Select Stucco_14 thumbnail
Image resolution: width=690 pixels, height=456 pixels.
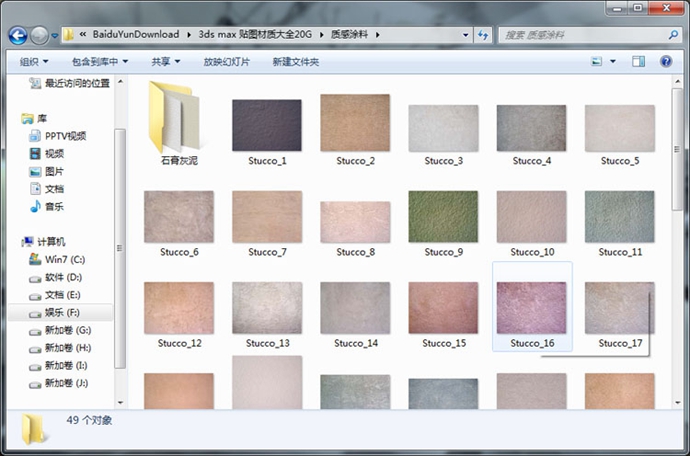(x=355, y=308)
